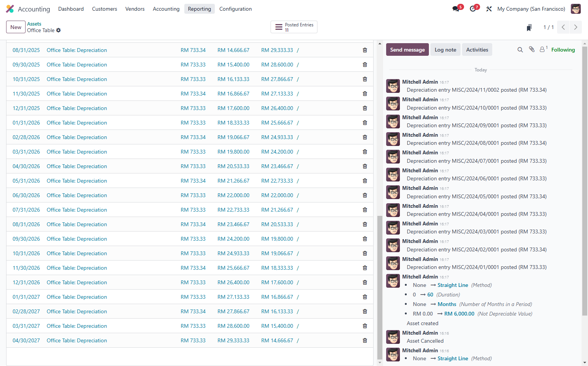The width and height of the screenshot is (588, 366).
Task: Open the Activities button in chatter
Action: (x=477, y=50)
